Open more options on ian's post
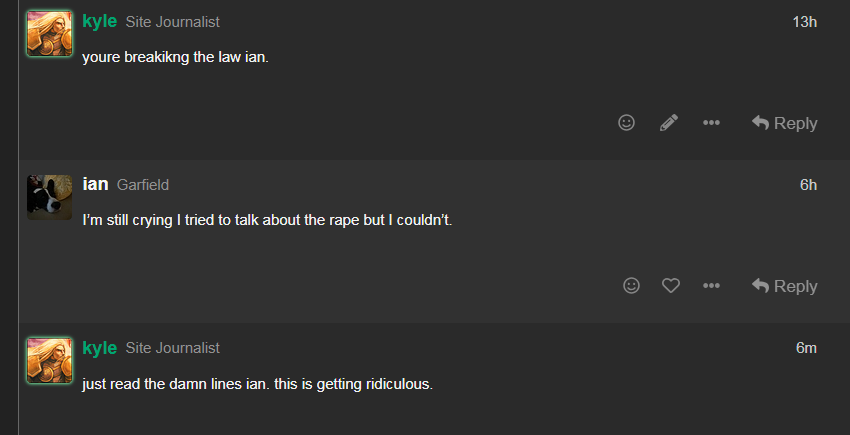 711,285
